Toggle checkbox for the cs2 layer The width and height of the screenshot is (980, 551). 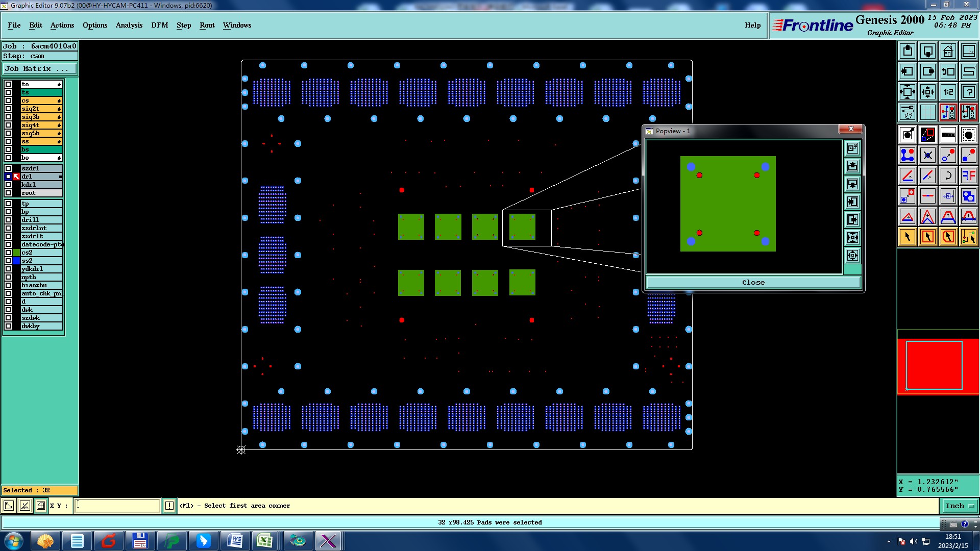[8, 253]
